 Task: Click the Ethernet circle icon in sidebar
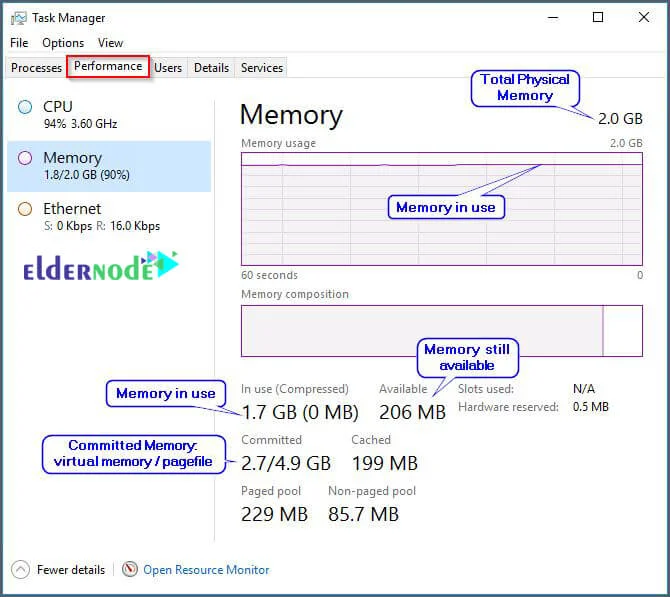[x=25, y=209]
